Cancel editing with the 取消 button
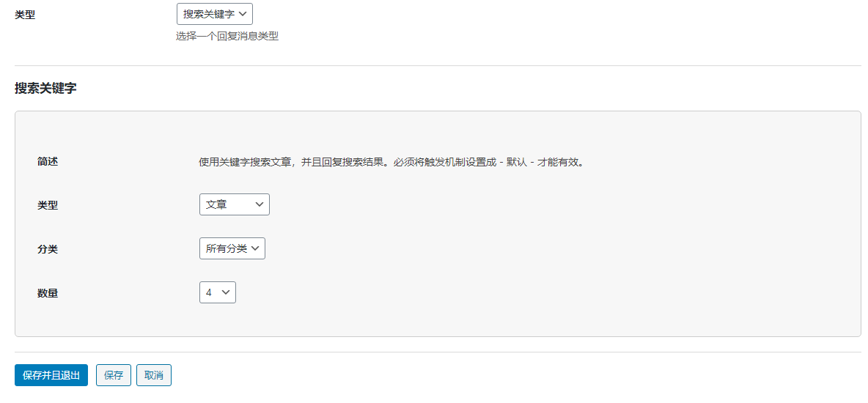The image size is (868, 403). [x=154, y=375]
